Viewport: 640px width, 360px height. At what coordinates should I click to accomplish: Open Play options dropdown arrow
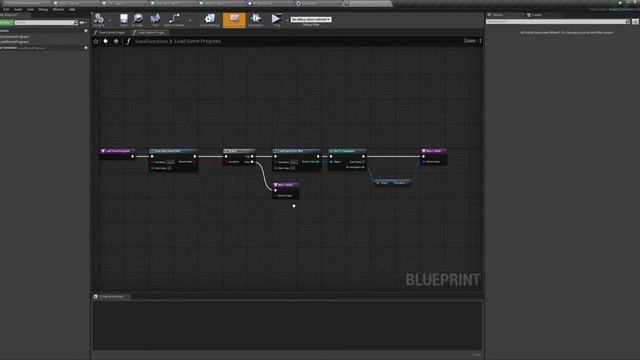click(287, 20)
